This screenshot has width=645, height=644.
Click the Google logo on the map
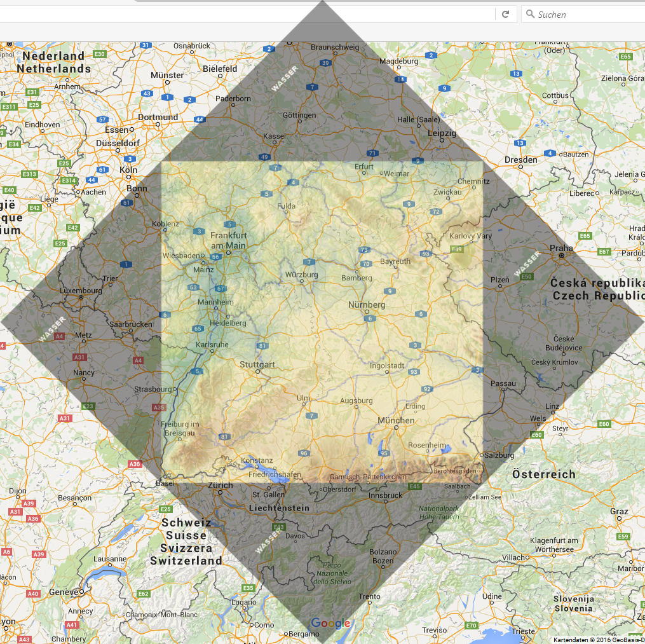coord(330,623)
